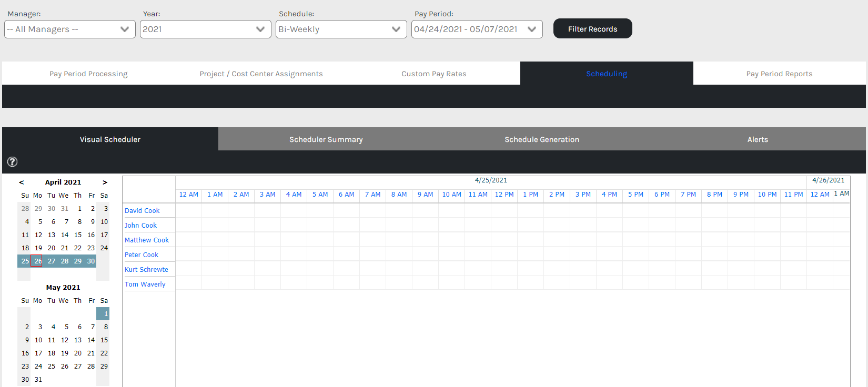Image resolution: width=868 pixels, height=387 pixels.
Task: Click Tom Waverly's 2 PM schedule cell
Action: [557, 283]
